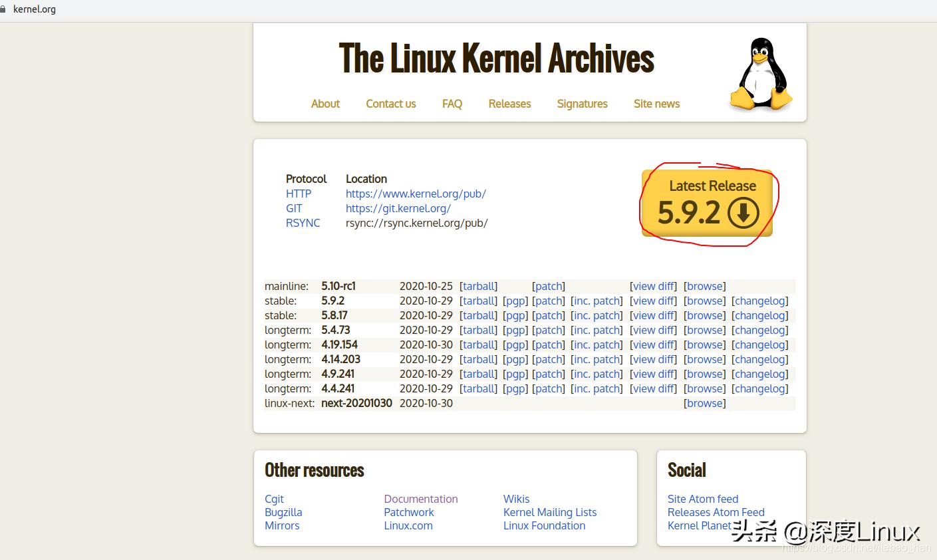Viewport: 937px width, 560px height.
Task: Download tarball for longterm 4.9.241
Action: 479,374
